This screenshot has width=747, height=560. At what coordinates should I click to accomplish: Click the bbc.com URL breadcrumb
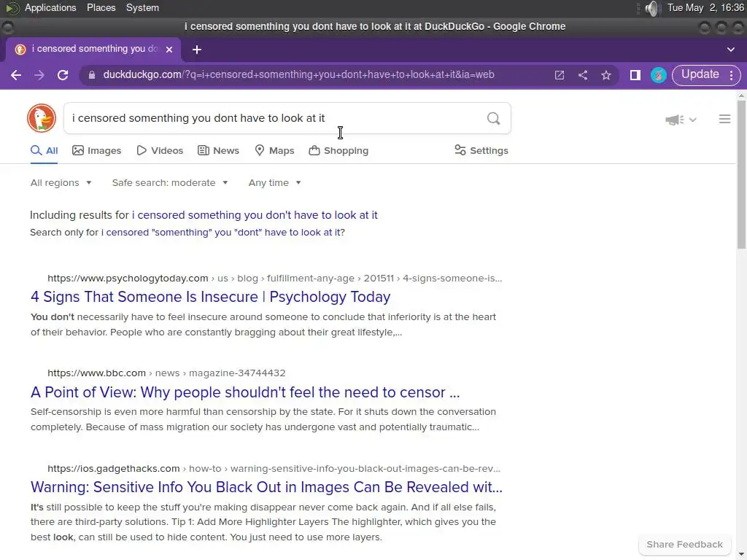pos(166,373)
